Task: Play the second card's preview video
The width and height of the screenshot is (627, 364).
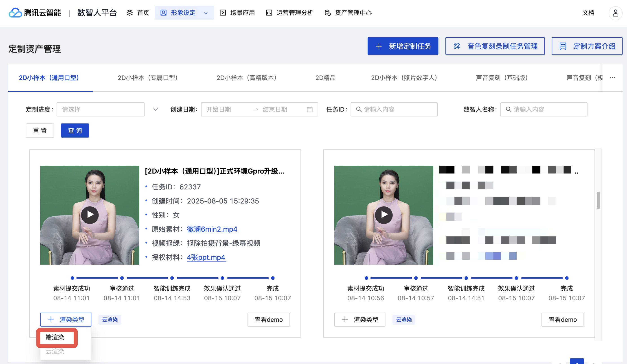Action: (384, 215)
